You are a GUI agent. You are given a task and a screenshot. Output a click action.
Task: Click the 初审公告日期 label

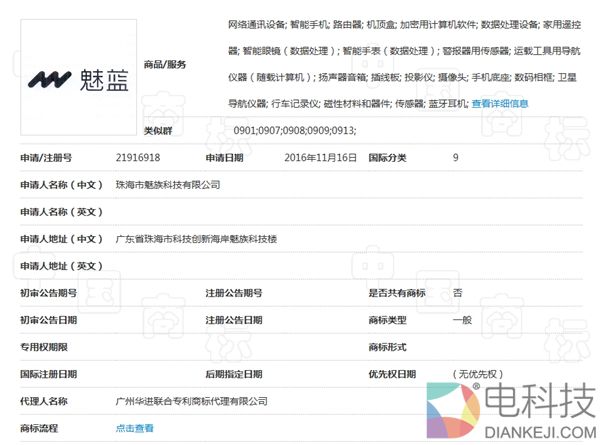tap(49, 320)
